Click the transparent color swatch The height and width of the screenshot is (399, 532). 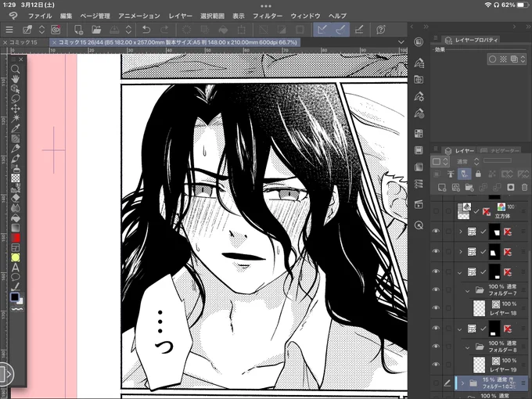click(17, 309)
